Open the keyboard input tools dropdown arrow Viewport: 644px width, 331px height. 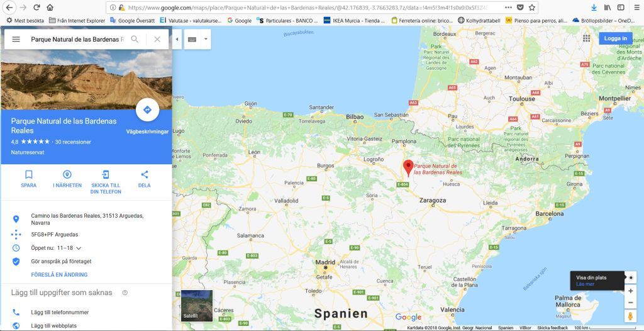point(206,39)
